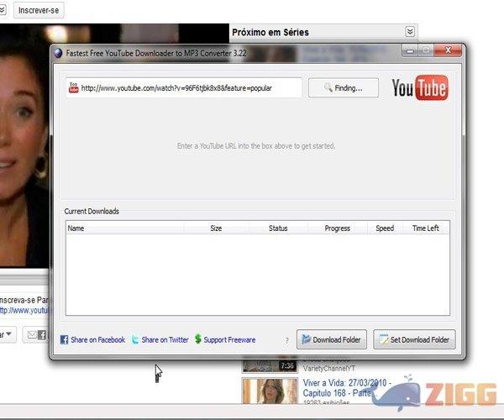Click the small YouTube icon beside the URL
Image resolution: width=504 pixels, height=420 pixels.
tap(74, 87)
